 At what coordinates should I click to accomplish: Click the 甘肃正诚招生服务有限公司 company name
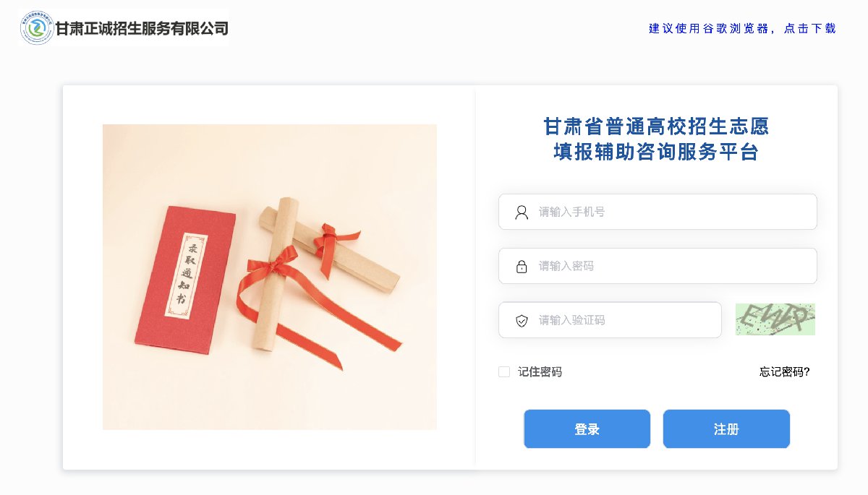[142, 29]
